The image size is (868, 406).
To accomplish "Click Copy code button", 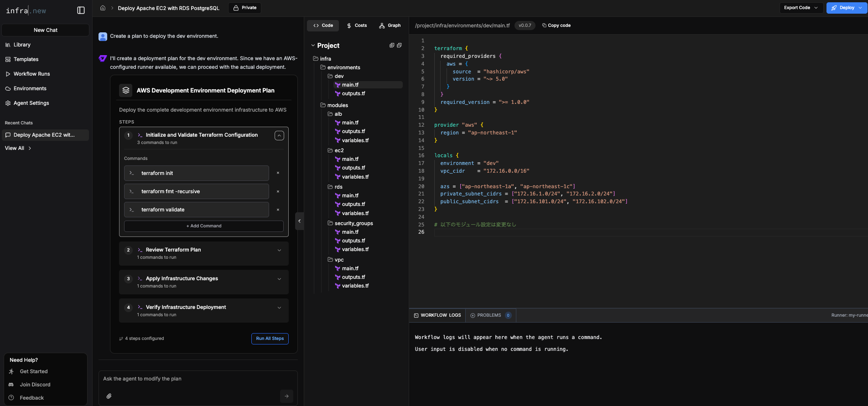I will [556, 26].
